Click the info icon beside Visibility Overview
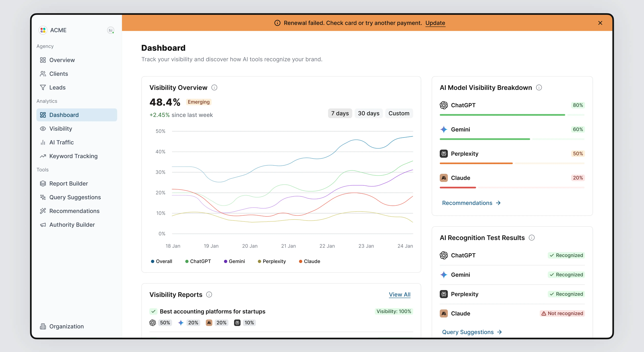This screenshot has width=644, height=352. (x=214, y=88)
